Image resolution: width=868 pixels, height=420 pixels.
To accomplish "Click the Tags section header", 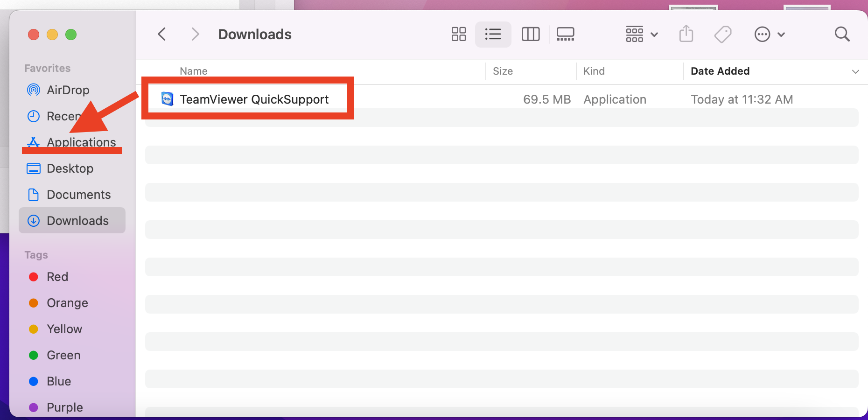I will (x=36, y=255).
